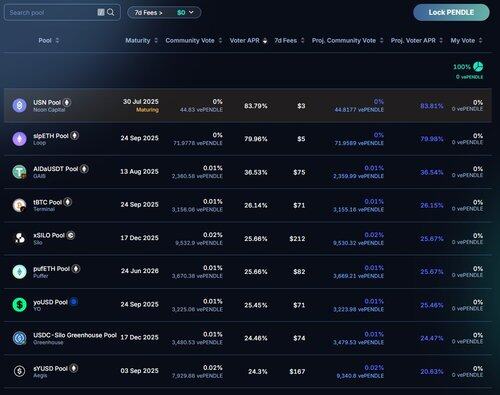Click the Ethereum chain badge beside slpETH Pool

[x=75, y=136]
